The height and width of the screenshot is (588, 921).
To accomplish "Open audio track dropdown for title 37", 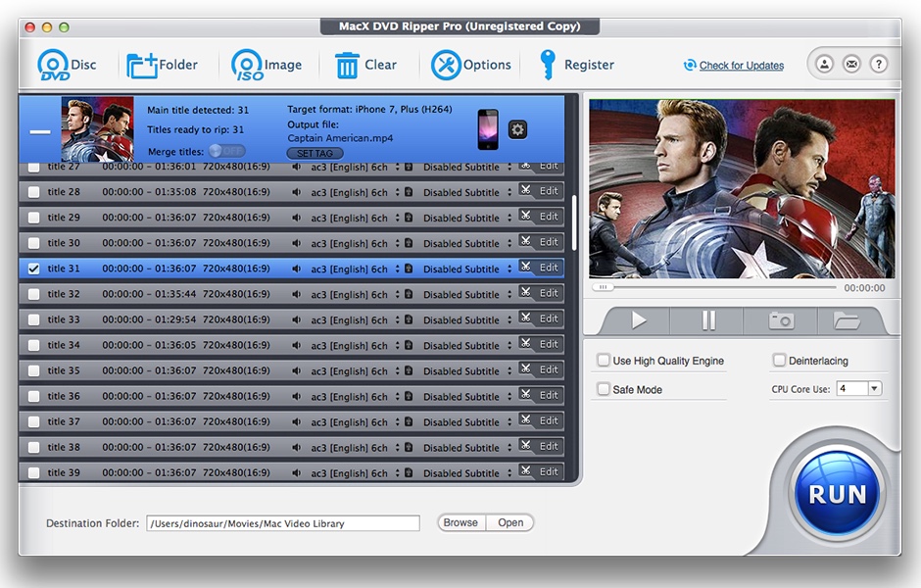I will 397,421.
